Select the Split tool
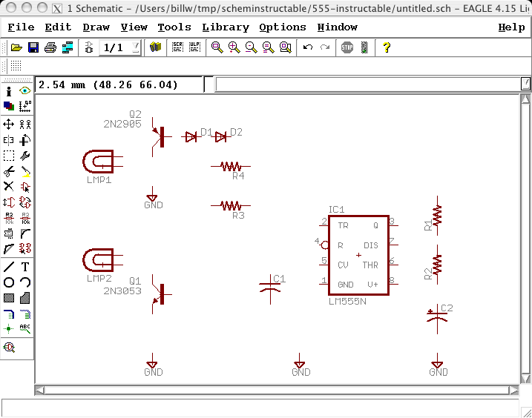This screenshot has height=418, width=532. (x=9, y=249)
